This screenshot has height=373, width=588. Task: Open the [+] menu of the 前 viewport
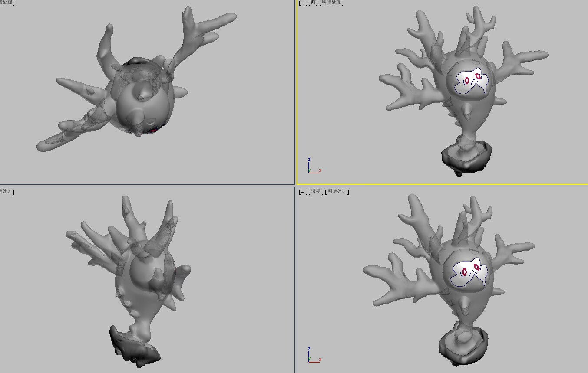click(x=303, y=3)
